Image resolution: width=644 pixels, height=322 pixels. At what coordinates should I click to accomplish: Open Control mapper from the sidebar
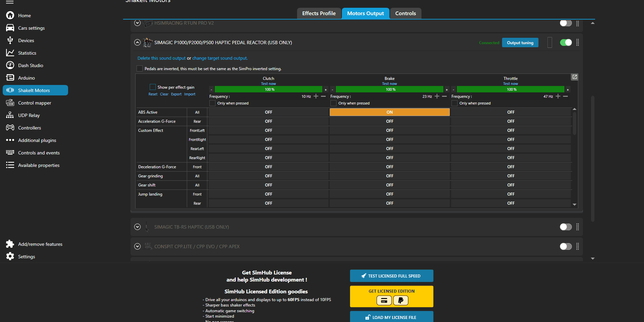pos(35,103)
